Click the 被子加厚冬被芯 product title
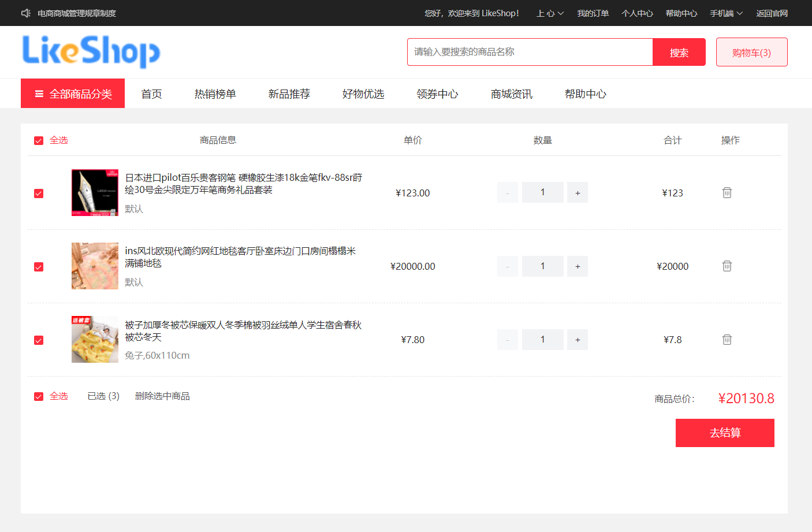The image size is (812, 532). (243, 331)
